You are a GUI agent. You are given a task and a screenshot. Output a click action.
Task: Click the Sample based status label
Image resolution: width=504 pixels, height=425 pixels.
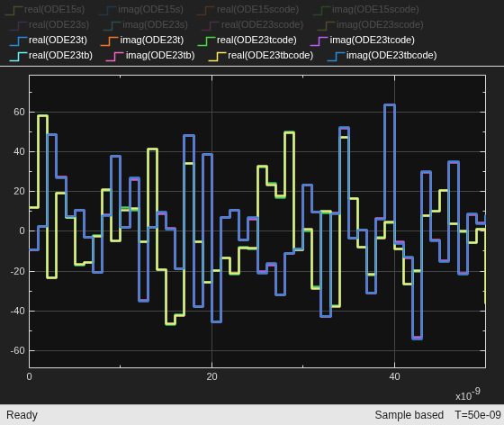409,415
